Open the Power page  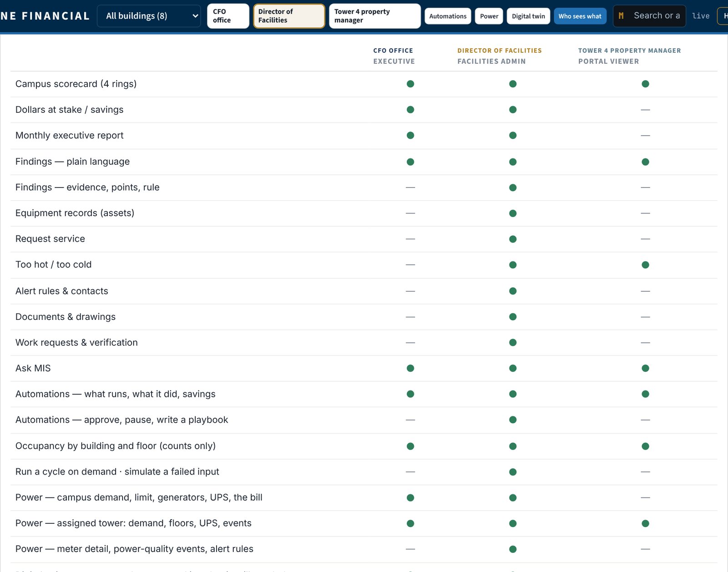click(x=489, y=16)
